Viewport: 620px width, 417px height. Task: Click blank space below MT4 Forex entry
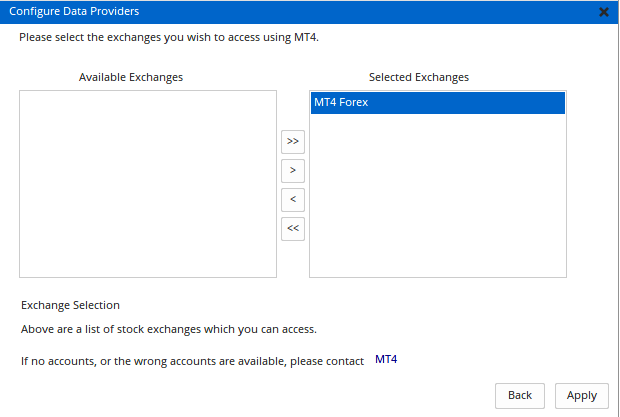(437, 200)
